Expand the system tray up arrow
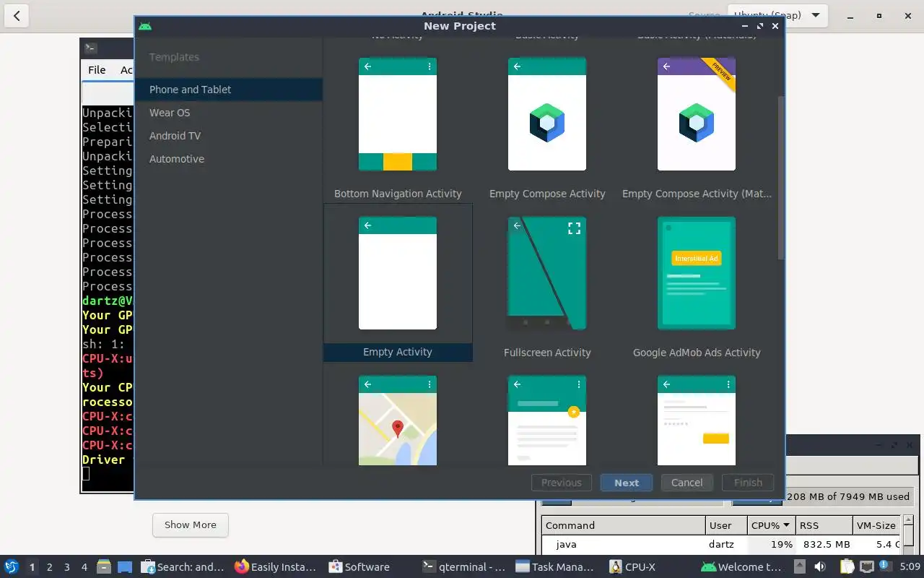The height and width of the screenshot is (578, 924). coord(800,567)
